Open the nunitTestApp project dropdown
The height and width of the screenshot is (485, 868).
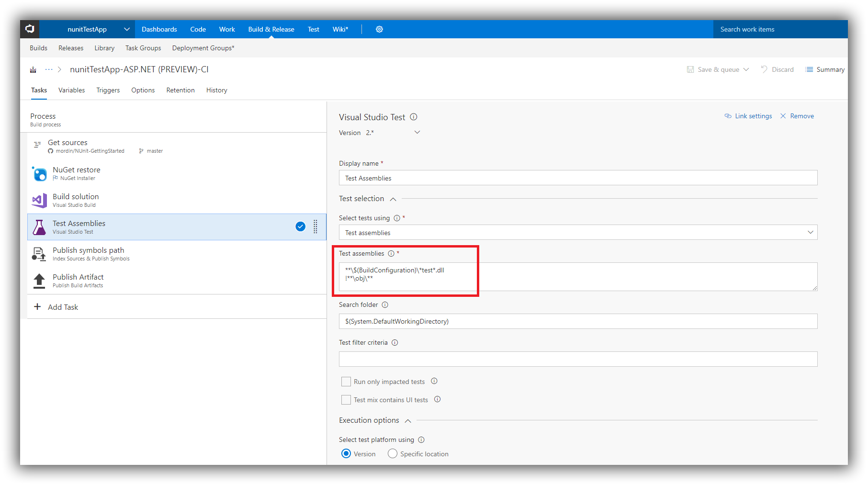(127, 29)
